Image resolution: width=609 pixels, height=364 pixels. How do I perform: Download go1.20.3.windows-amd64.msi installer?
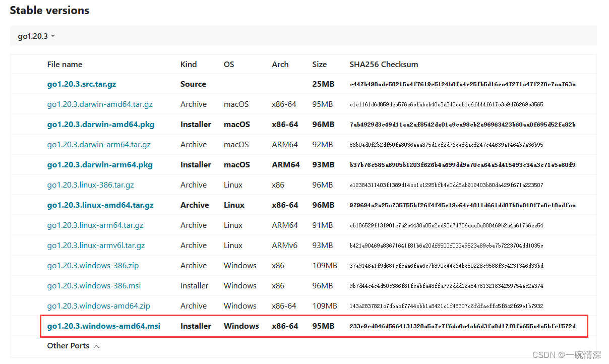pos(104,326)
